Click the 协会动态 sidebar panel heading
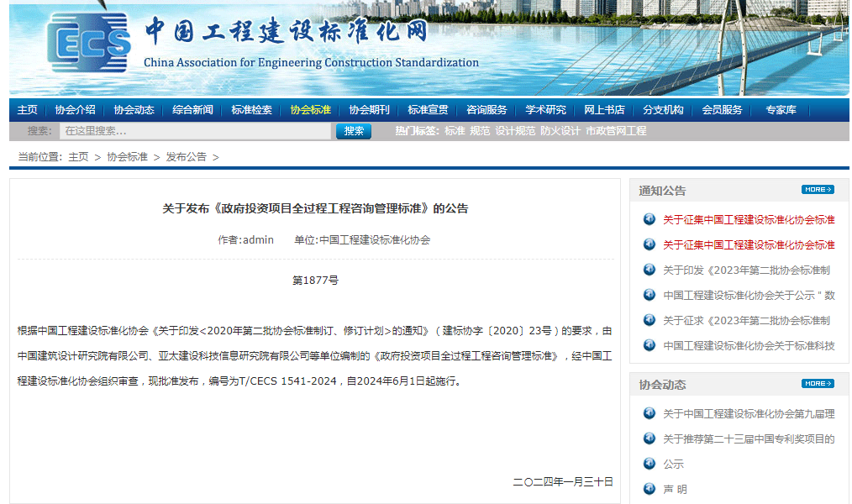Viewport: 852px width, 504px height. (662, 385)
